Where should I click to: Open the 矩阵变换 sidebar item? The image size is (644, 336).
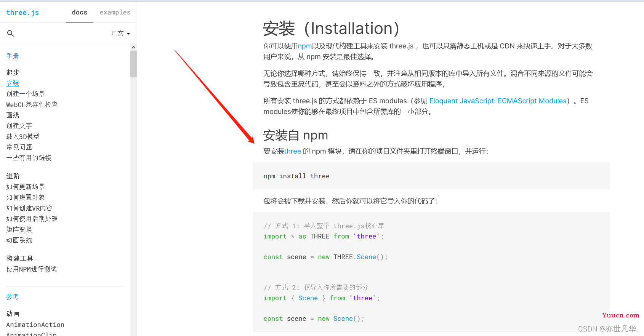(x=19, y=229)
